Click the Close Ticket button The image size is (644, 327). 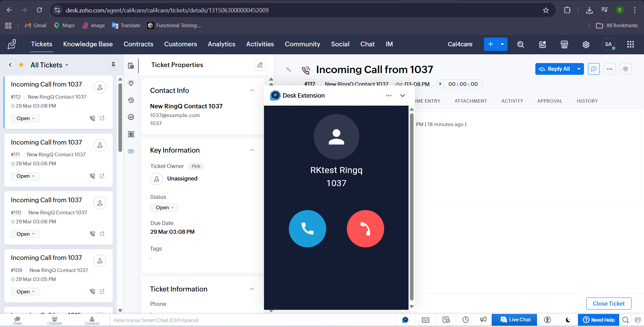click(x=609, y=304)
